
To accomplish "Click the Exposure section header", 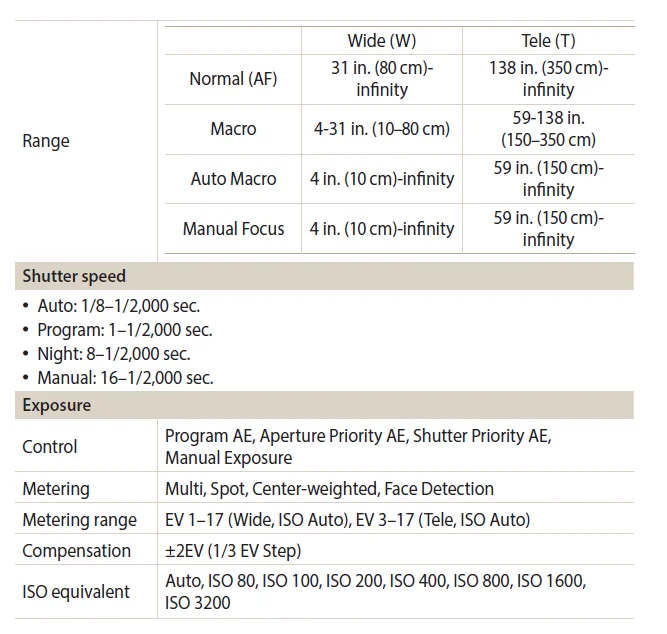I will pos(57,405).
